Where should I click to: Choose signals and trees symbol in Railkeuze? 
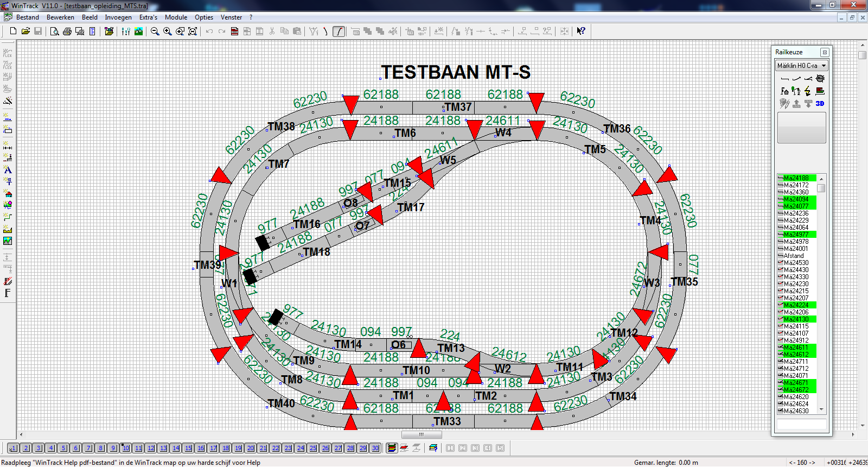[796, 91]
